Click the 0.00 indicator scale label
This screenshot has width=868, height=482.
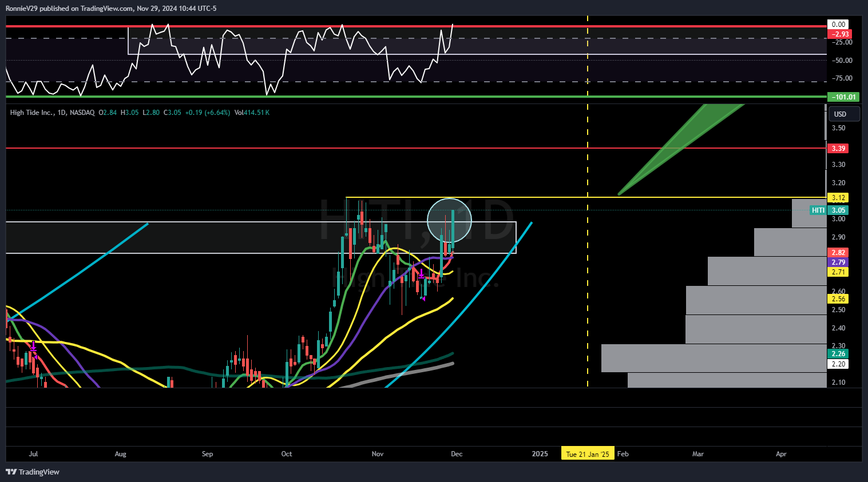838,25
